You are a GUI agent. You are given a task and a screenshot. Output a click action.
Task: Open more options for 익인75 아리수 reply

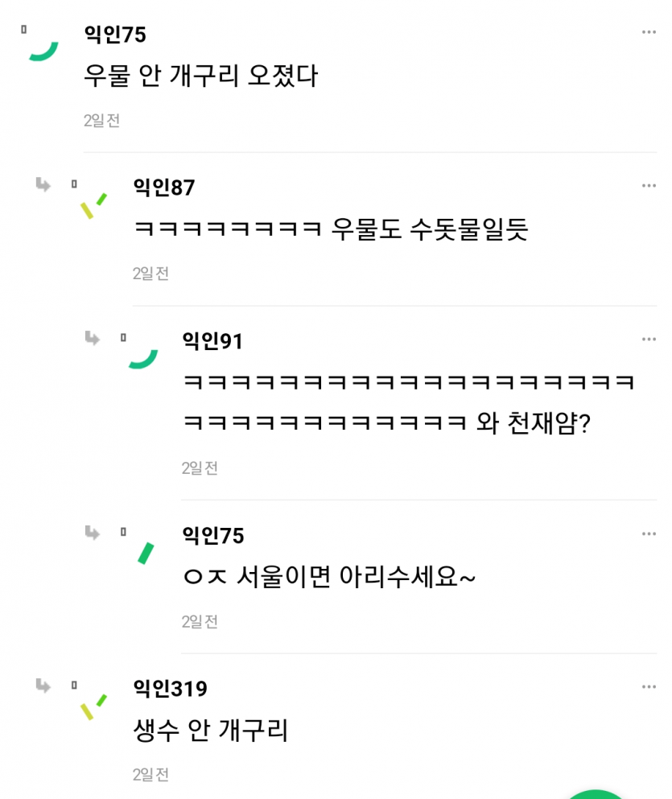(649, 534)
